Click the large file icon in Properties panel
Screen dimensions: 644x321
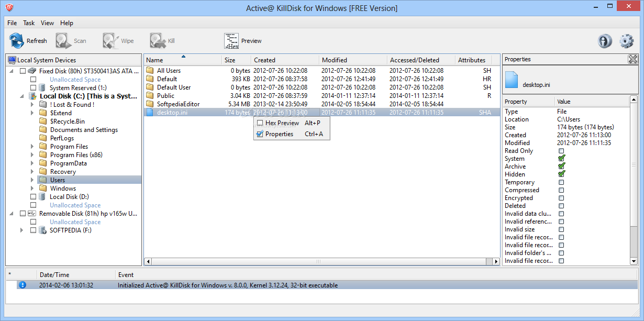click(512, 80)
